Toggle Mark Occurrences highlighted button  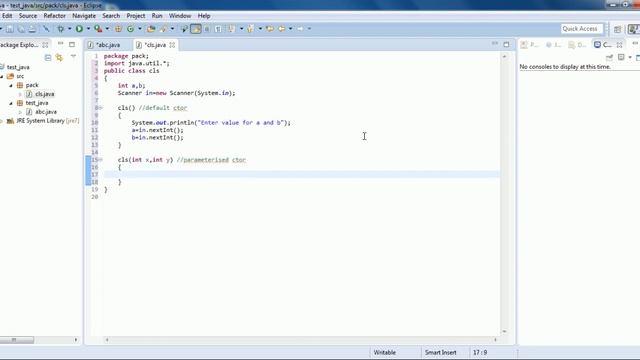tap(196, 29)
